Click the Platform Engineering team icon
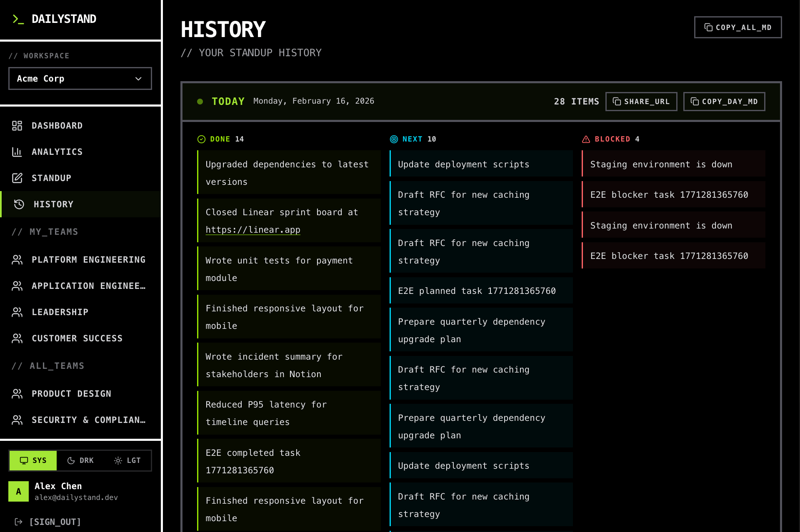The height and width of the screenshot is (532, 800). coord(17,260)
